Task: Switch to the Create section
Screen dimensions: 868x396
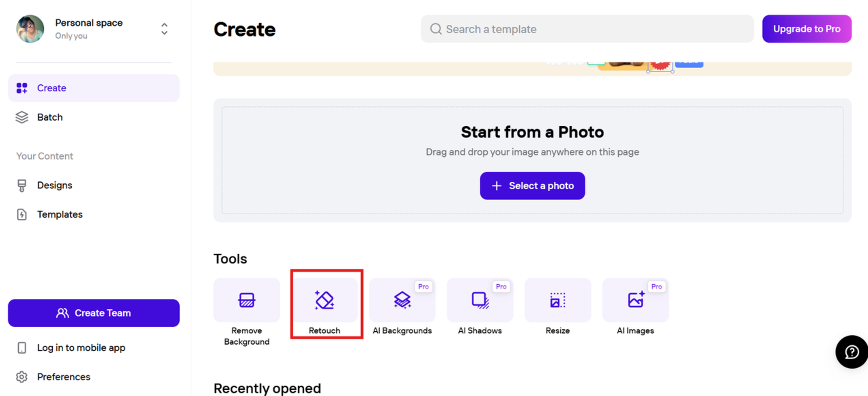Action: coord(51,88)
